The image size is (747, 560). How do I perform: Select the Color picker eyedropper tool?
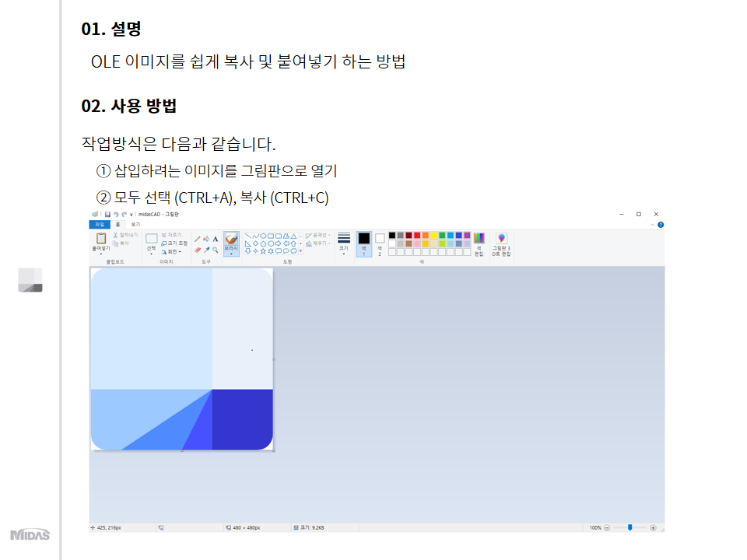click(206, 250)
